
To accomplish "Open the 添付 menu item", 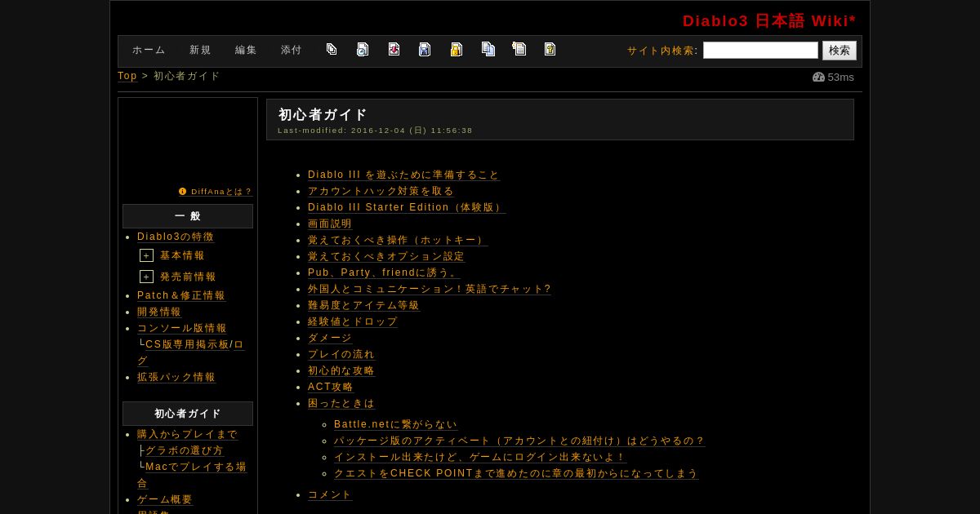I will tap(292, 50).
